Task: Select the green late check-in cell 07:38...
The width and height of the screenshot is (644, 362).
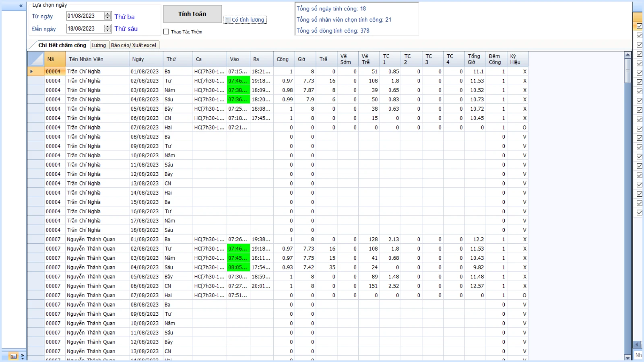Action: [238, 90]
